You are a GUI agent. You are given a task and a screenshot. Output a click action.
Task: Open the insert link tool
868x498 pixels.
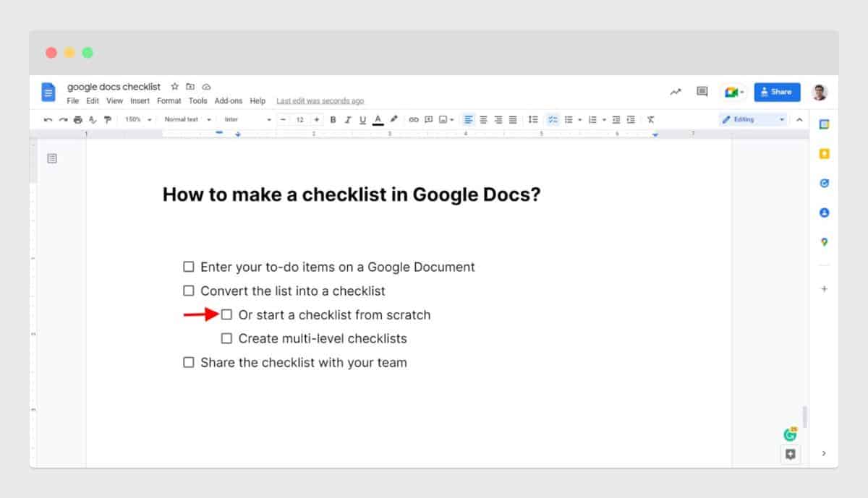[x=413, y=119]
